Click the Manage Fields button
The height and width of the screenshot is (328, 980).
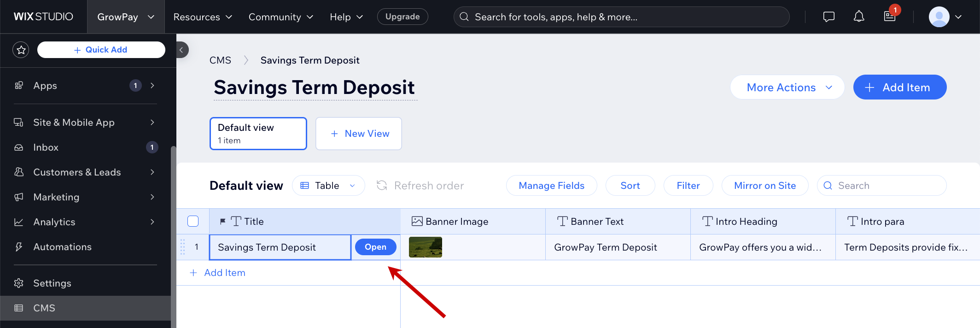coord(551,185)
